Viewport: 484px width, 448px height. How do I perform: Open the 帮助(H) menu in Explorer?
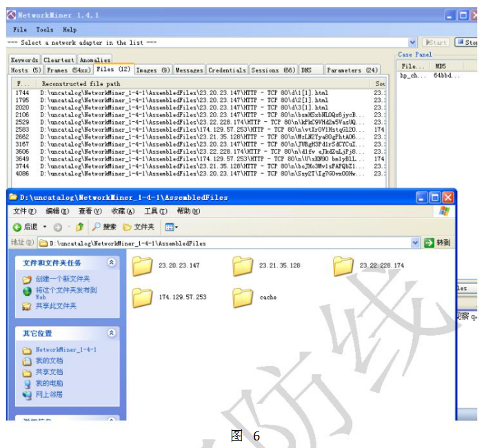pyautogui.click(x=189, y=211)
